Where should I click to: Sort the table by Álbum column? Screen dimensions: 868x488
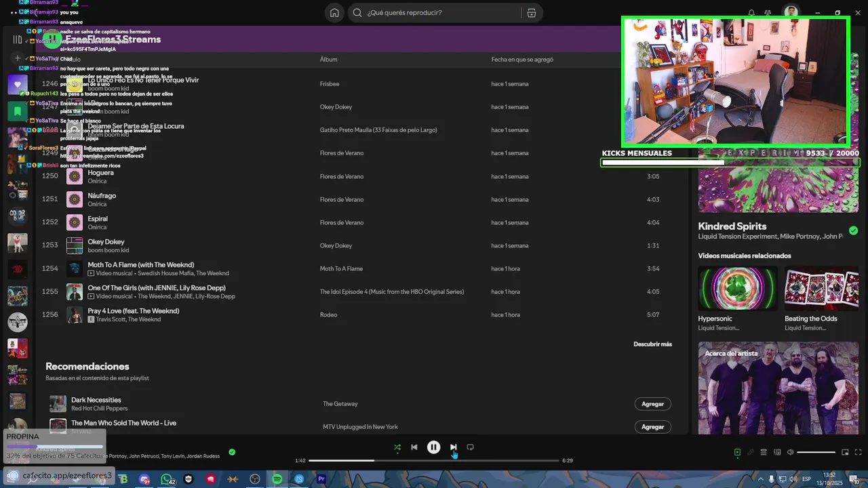328,60
